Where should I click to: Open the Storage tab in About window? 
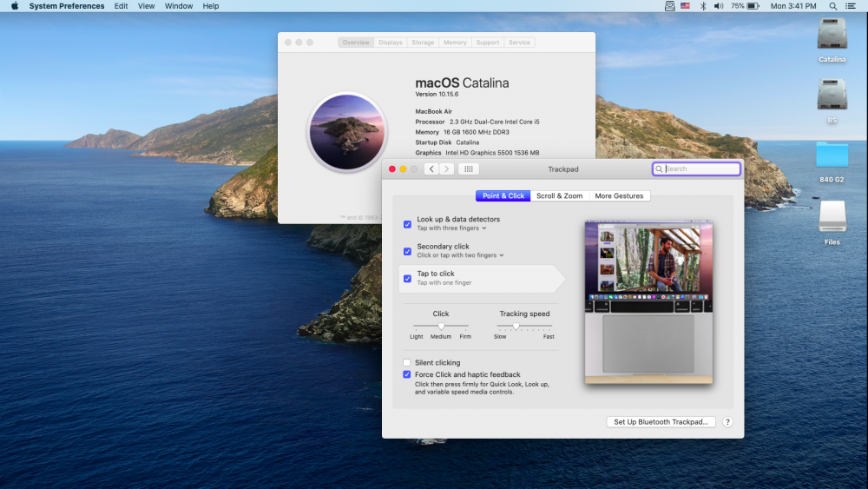[x=423, y=43]
